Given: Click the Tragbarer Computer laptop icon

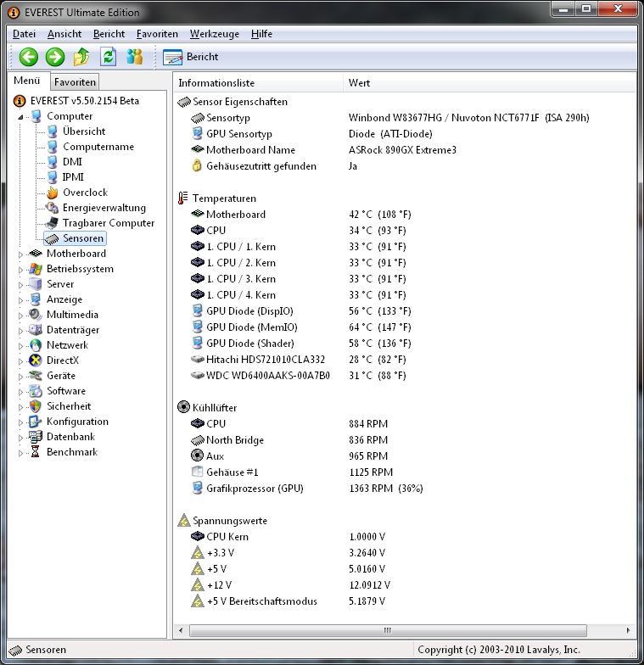Looking at the screenshot, I should tap(53, 223).
